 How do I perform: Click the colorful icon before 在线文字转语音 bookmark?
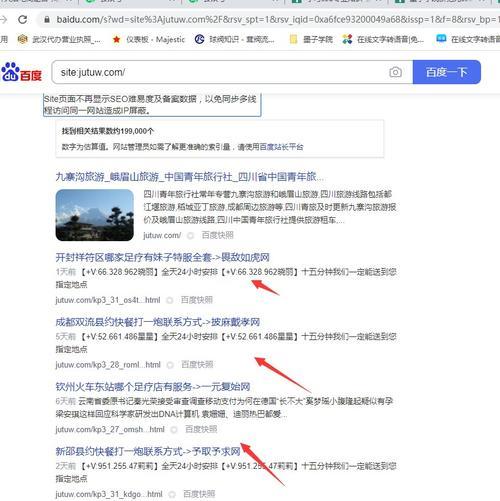(347, 39)
